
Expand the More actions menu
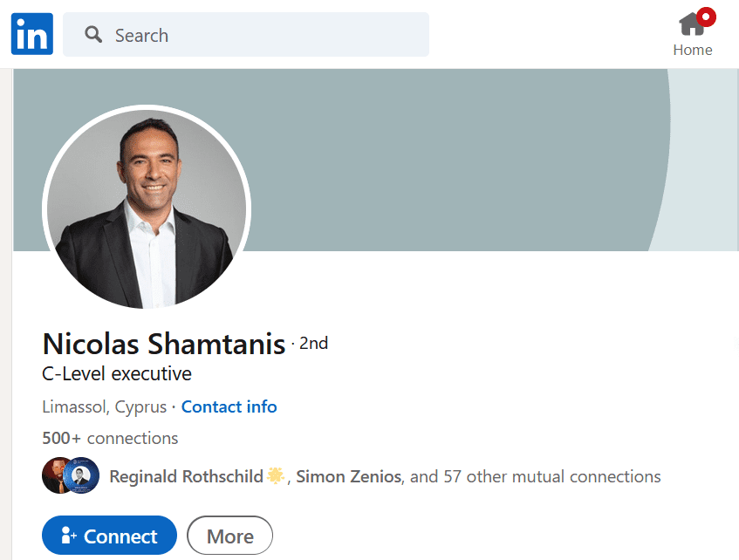(x=229, y=536)
